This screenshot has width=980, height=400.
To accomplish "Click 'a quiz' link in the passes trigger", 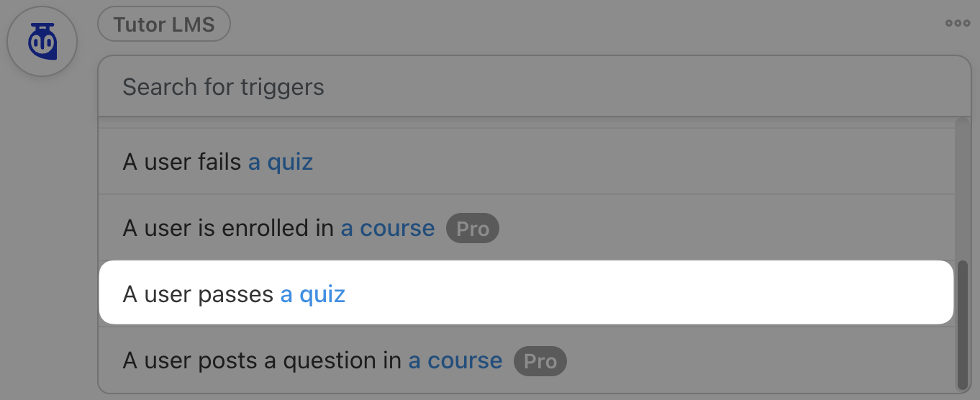I will point(313,294).
